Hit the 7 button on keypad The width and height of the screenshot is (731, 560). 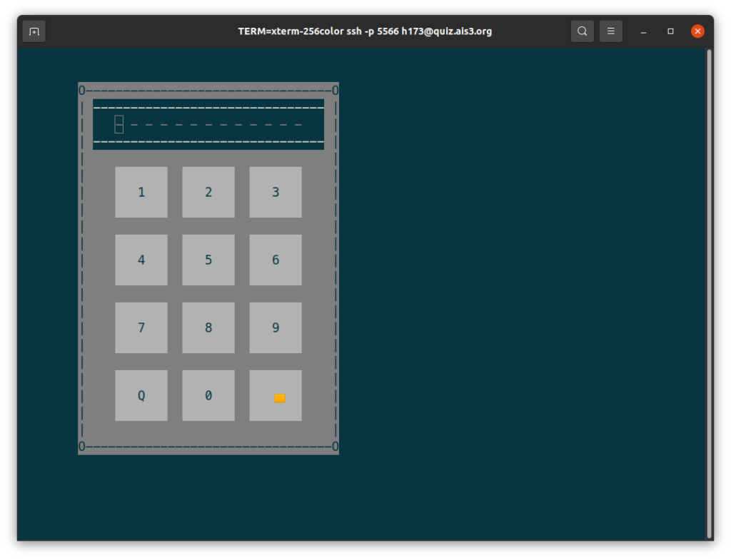point(141,327)
